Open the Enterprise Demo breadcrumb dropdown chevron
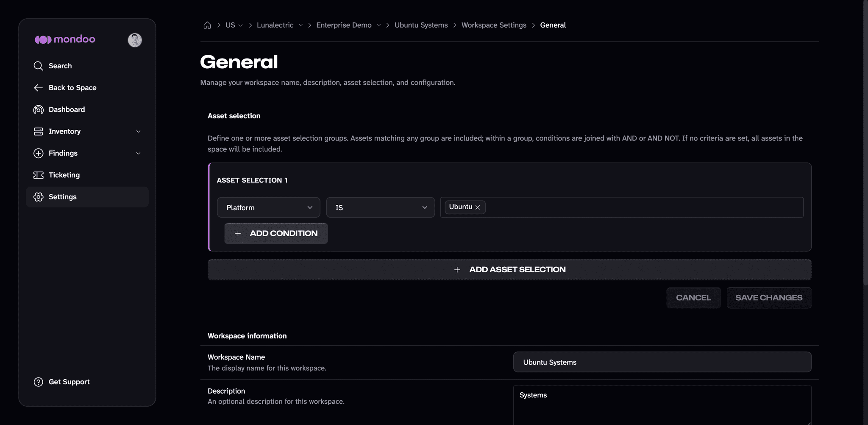The width and height of the screenshot is (868, 425). pyautogui.click(x=378, y=25)
